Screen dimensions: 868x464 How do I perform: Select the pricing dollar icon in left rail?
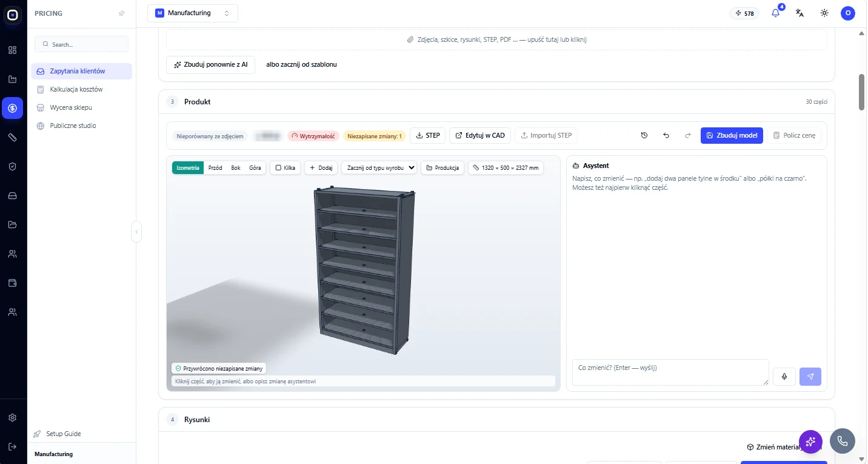click(x=13, y=108)
